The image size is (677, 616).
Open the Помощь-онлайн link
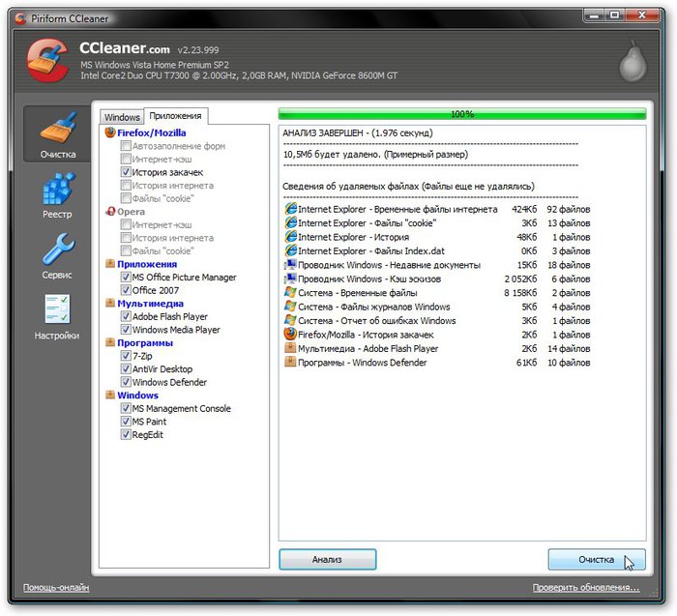click(x=56, y=588)
